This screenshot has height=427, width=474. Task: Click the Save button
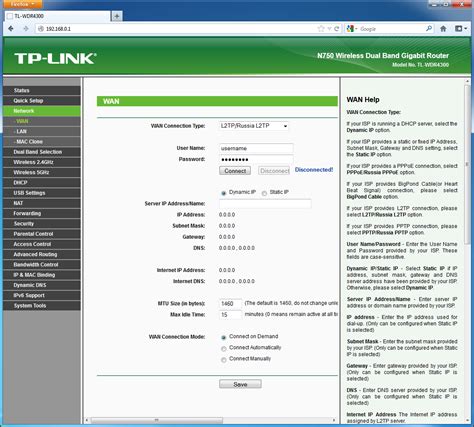click(x=240, y=384)
